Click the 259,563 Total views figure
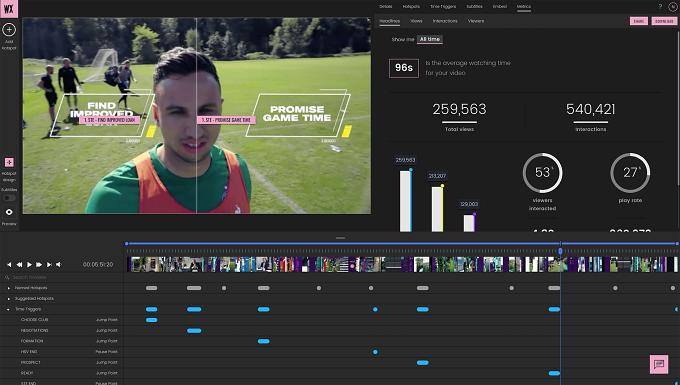This screenshot has height=385, width=680. pyautogui.click(x=459, y=109)
